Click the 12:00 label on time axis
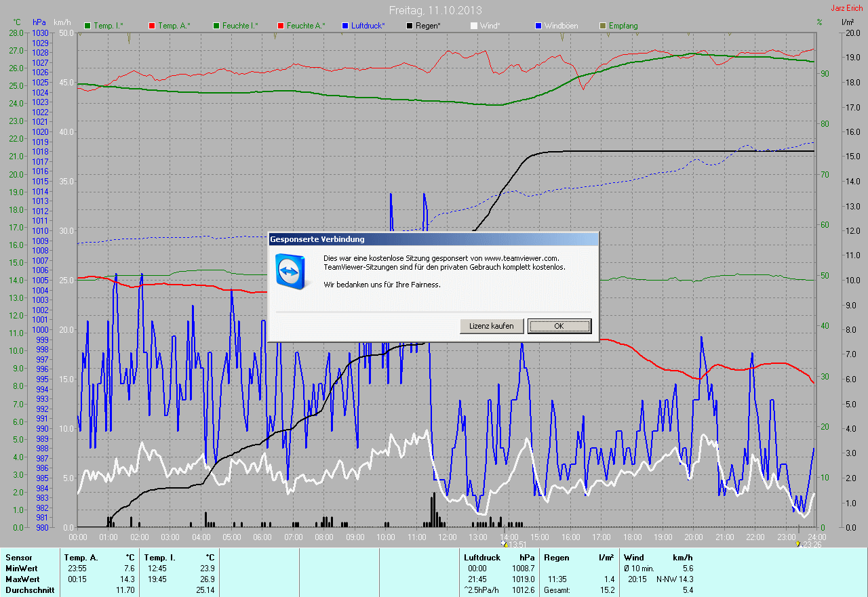 tap(448, 537)
